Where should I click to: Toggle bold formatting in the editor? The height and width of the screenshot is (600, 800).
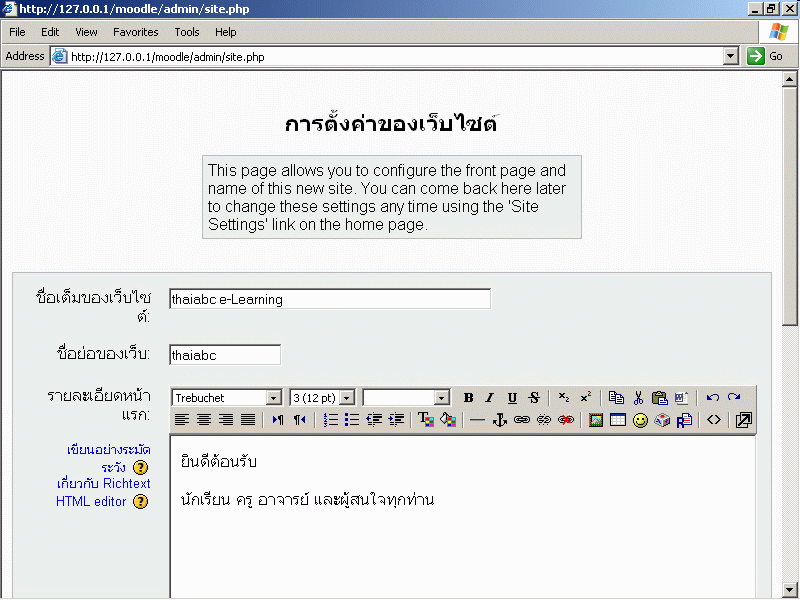468,398
